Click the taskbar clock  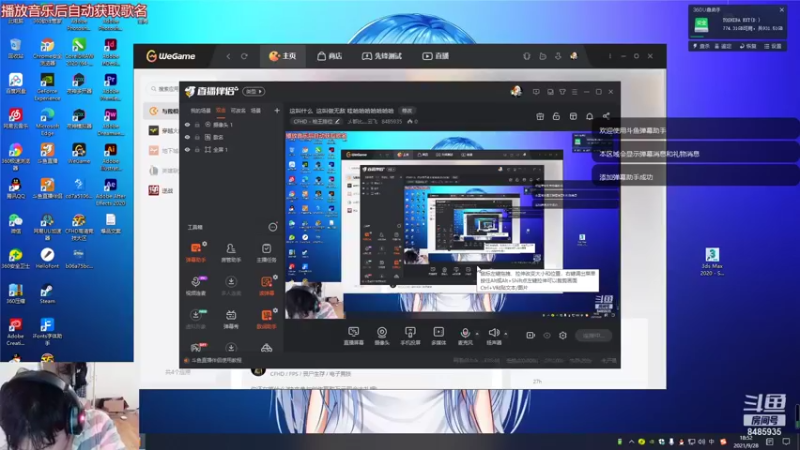(746, 442)
